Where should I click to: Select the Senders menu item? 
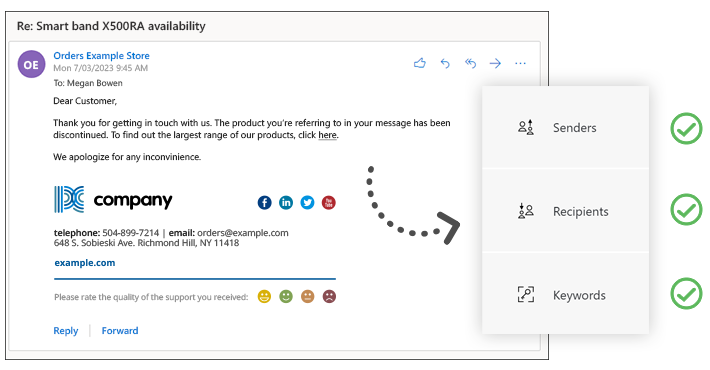(x=566, y=128)
